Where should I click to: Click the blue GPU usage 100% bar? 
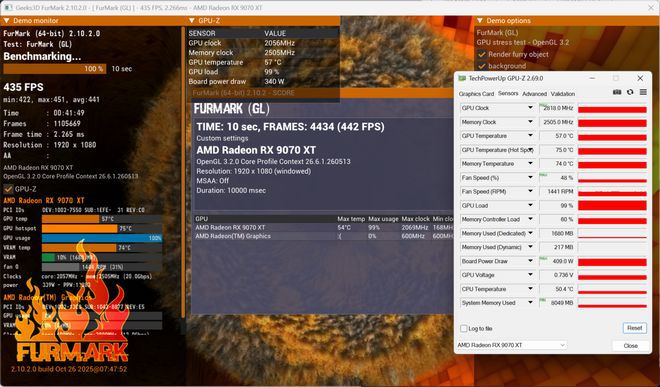click(x=102, y=238)
